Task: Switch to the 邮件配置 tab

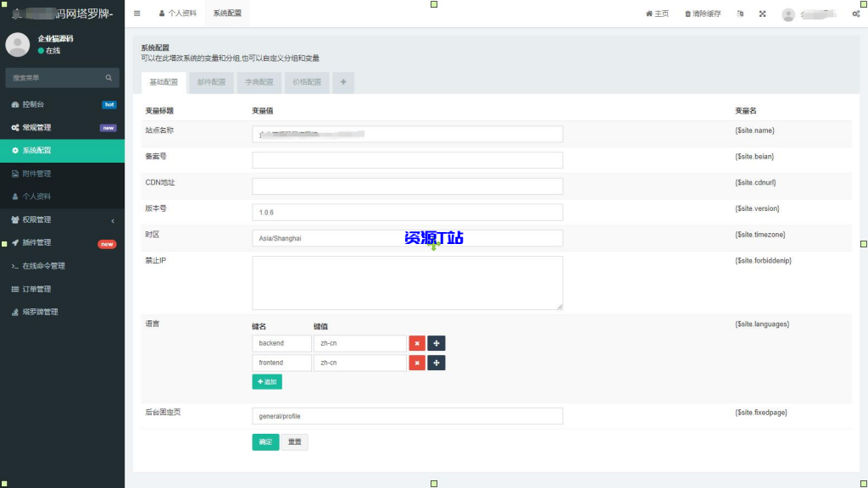Action: [209, 82]
